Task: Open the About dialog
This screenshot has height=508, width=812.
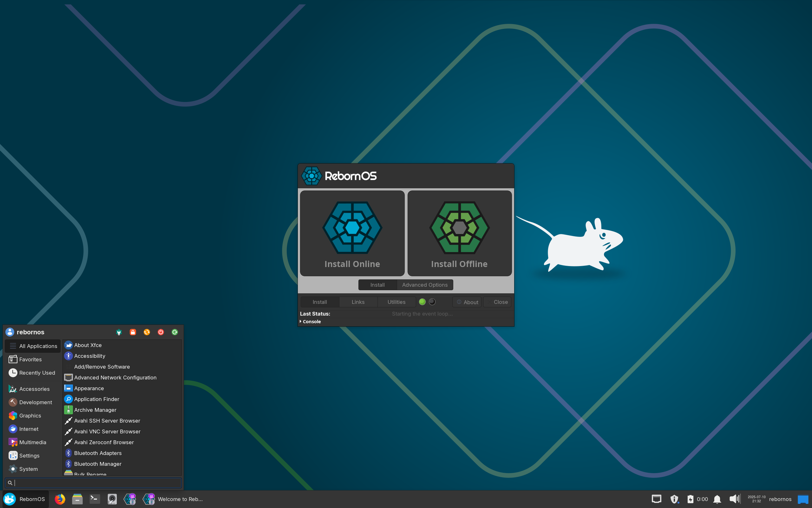Action: pos(467,302)
